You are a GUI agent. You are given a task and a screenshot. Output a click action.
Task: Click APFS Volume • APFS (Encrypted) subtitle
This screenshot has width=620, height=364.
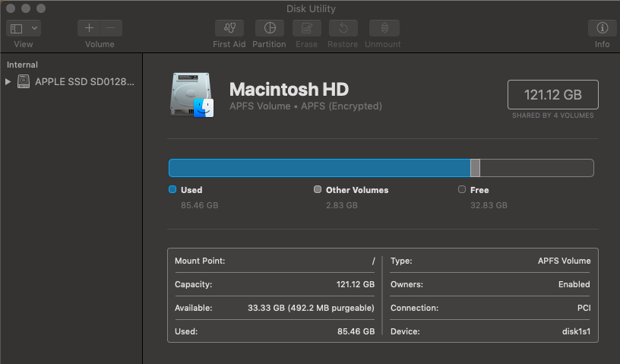click(305, 106)
